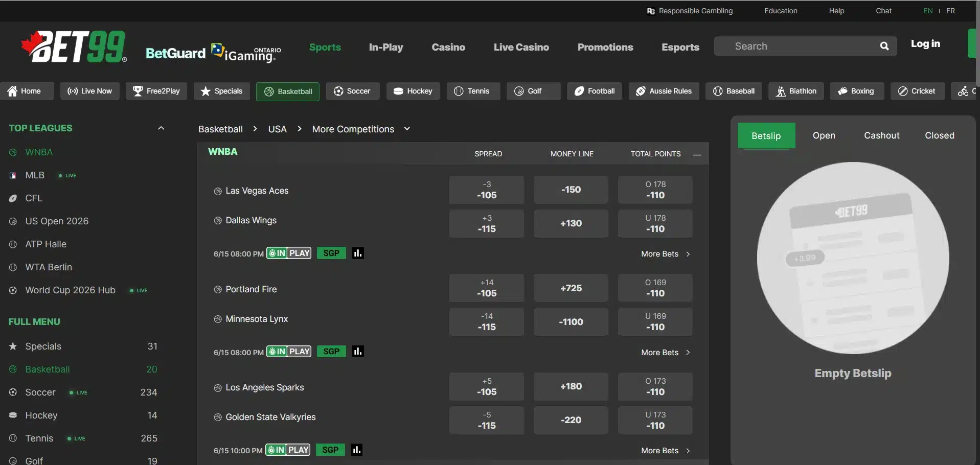Select the Betslip tab

click(766, 136)
